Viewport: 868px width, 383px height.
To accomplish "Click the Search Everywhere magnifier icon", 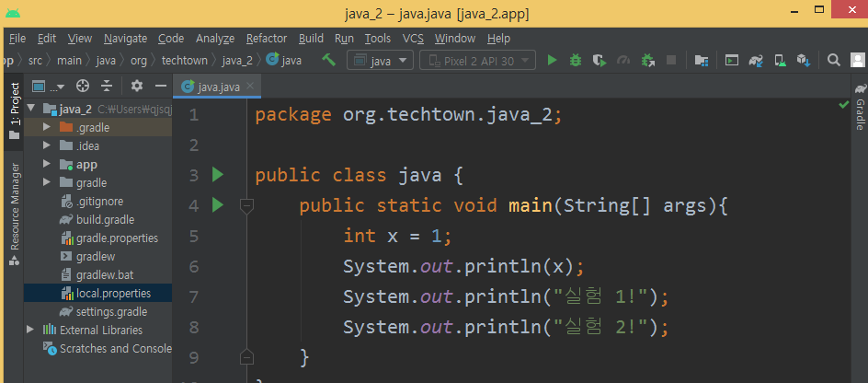I will click(x=834, y=60).
